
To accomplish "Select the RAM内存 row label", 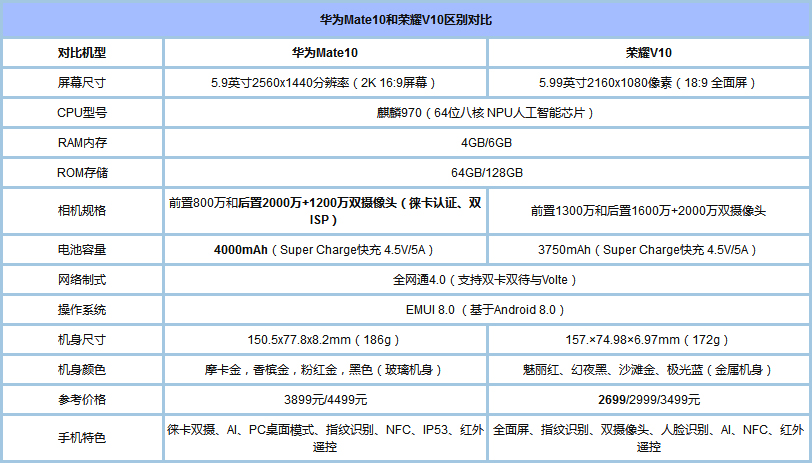I will (82, 143).
